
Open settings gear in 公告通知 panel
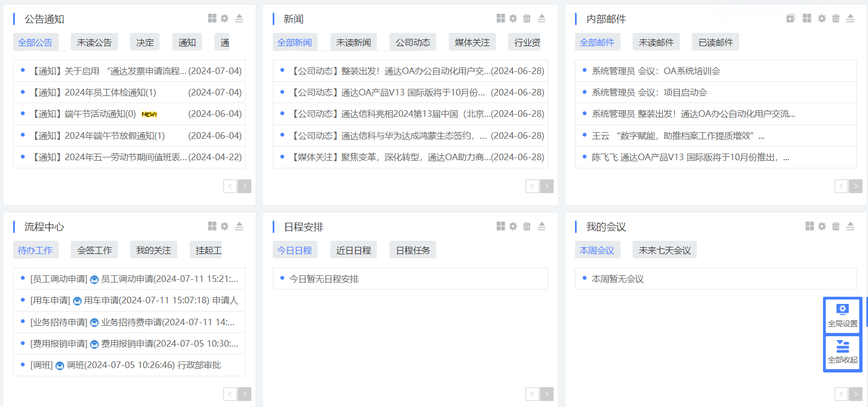[224, 19]
